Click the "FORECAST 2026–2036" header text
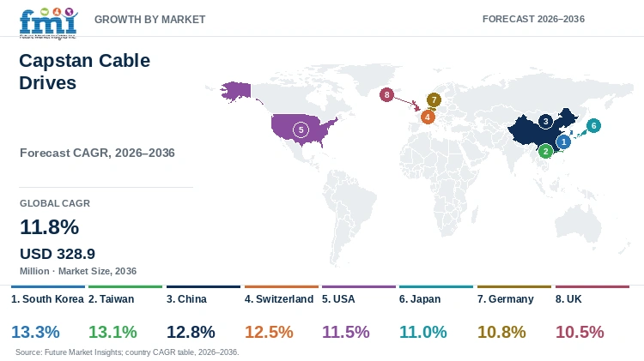Viewport: 644px width, 361px height. click(x=533, y=19)
